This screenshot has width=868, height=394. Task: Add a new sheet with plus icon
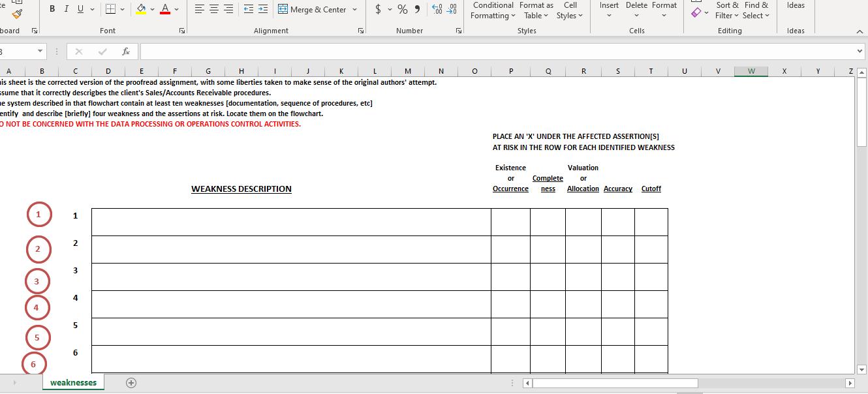tap(131, 383)
